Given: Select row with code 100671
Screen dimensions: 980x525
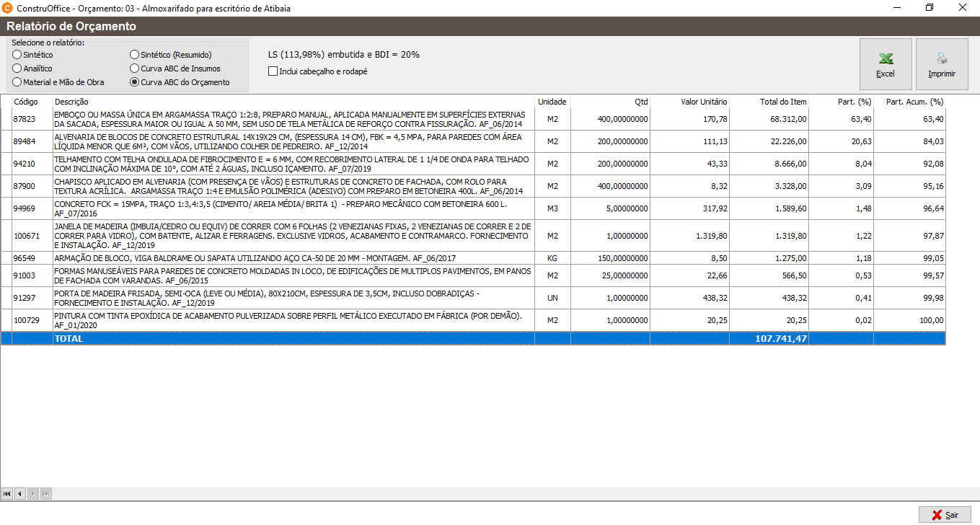Looking at the screenshot, I should [473, 236].
